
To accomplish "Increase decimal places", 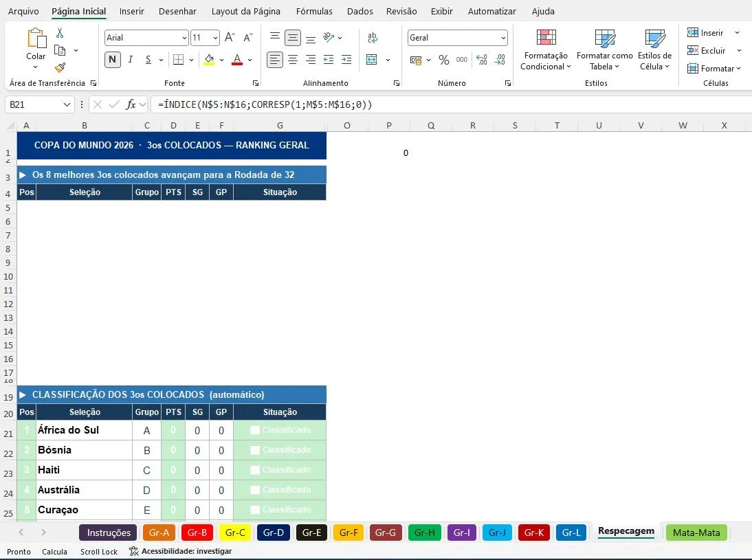I will (x=481, y=60).
